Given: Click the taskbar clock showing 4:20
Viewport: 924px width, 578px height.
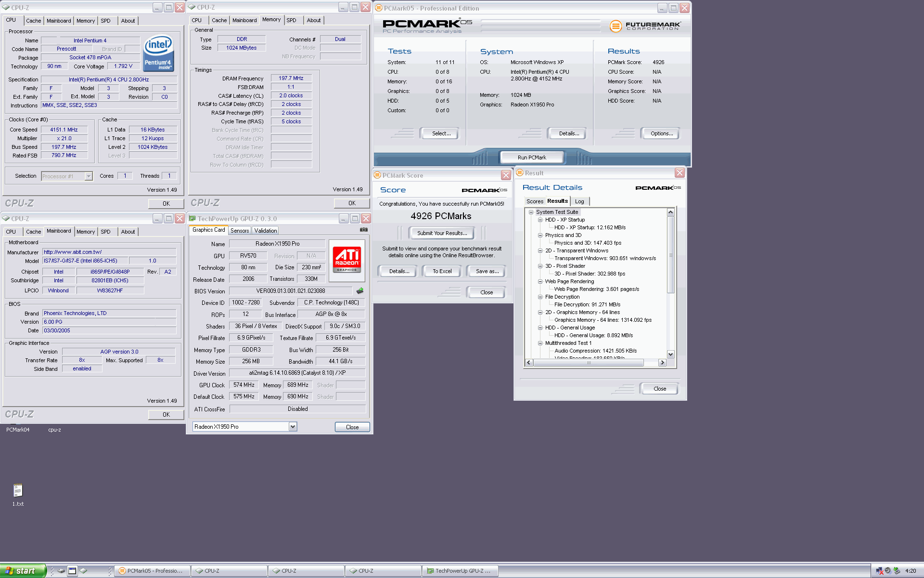Looking at the screenshot, I should [x=911, y=571].
